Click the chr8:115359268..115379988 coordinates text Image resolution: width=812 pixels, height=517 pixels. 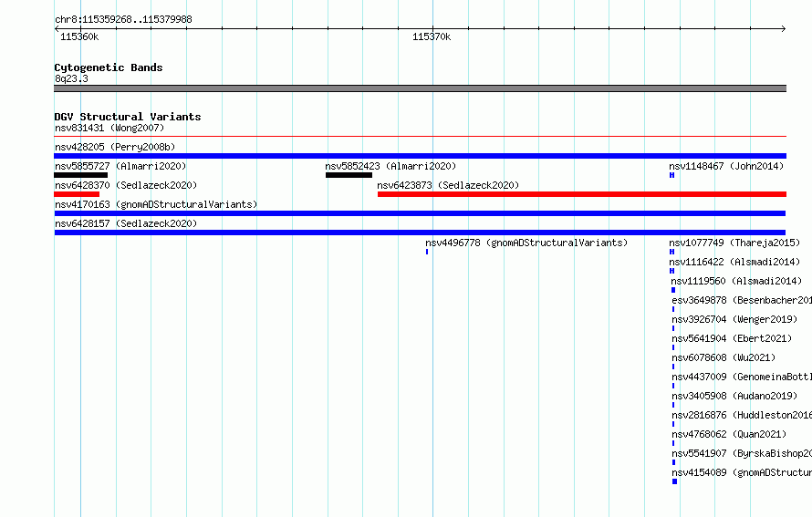coord(123,19)
